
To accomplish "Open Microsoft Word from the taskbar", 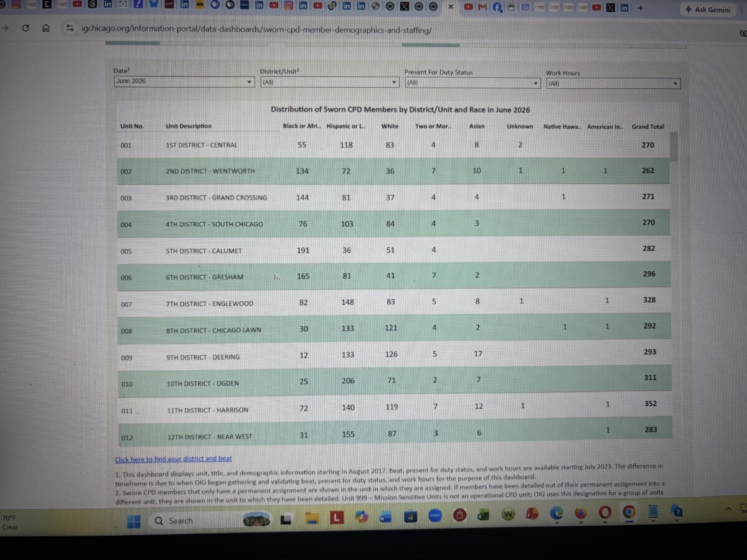I will tap(384, 516).
